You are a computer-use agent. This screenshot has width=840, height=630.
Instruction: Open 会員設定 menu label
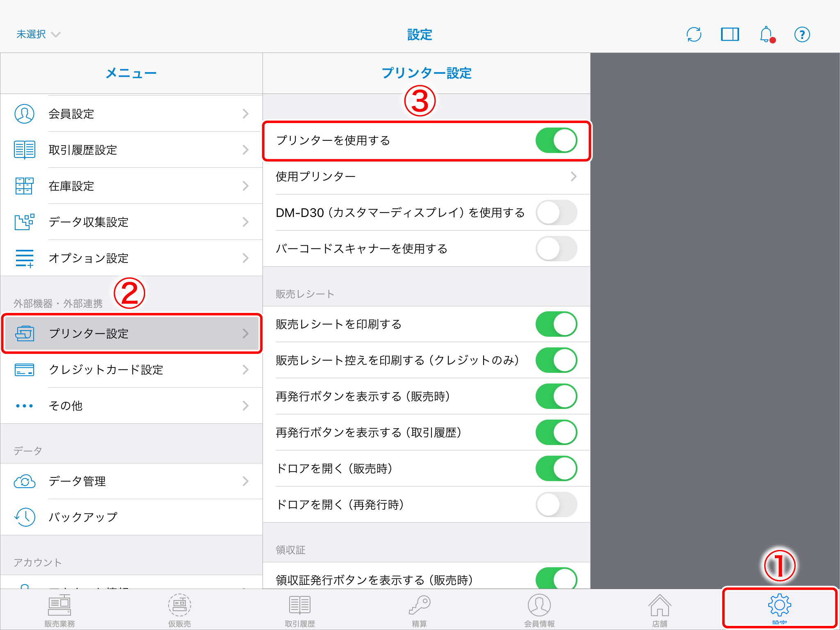(71, 114)
